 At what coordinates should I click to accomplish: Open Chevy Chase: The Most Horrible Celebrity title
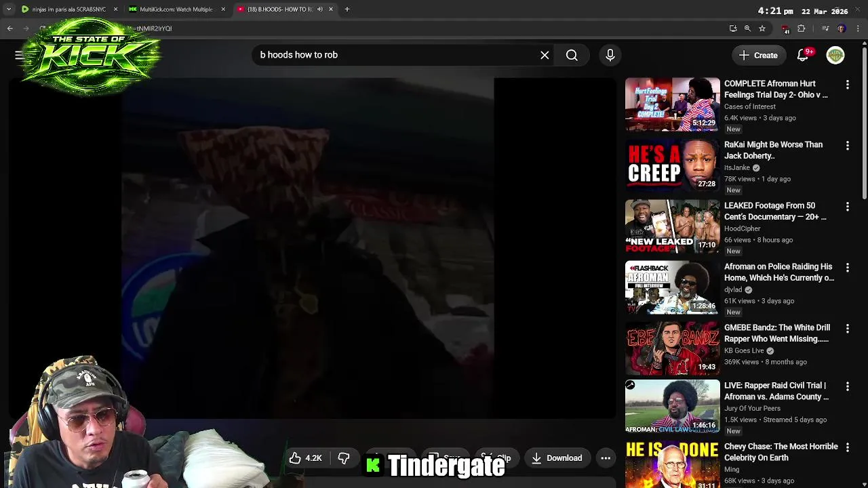click(781, 452)
